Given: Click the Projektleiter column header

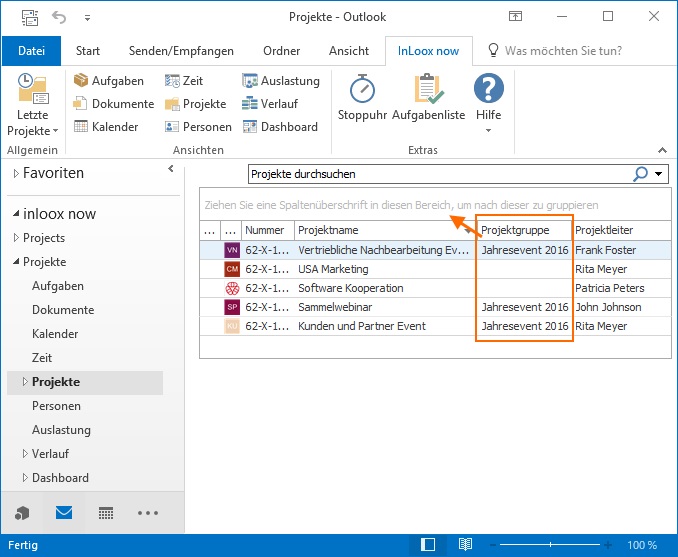Looking at the screenshot, I should pos(622,230).
